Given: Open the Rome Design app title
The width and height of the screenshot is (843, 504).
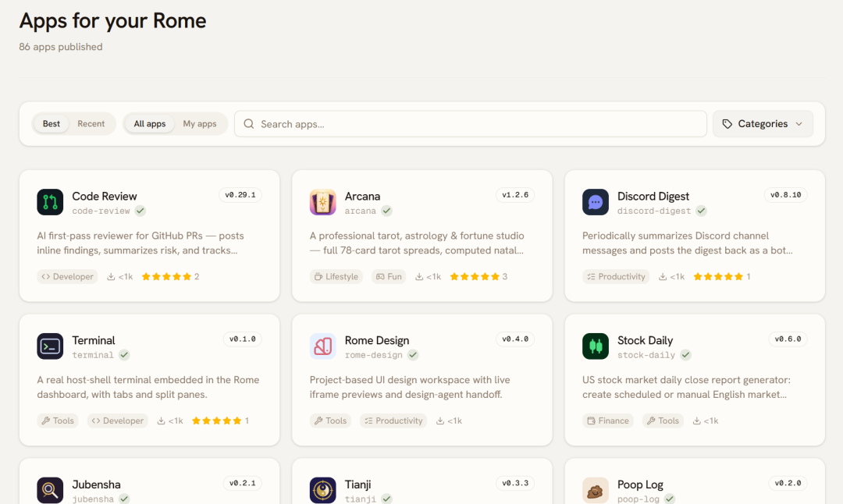Looking at the screenshot, I should click(x=377, y=340).
